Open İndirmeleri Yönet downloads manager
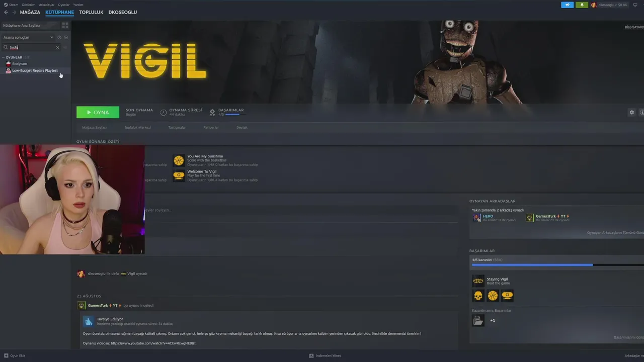 click(x=325, y=355)
